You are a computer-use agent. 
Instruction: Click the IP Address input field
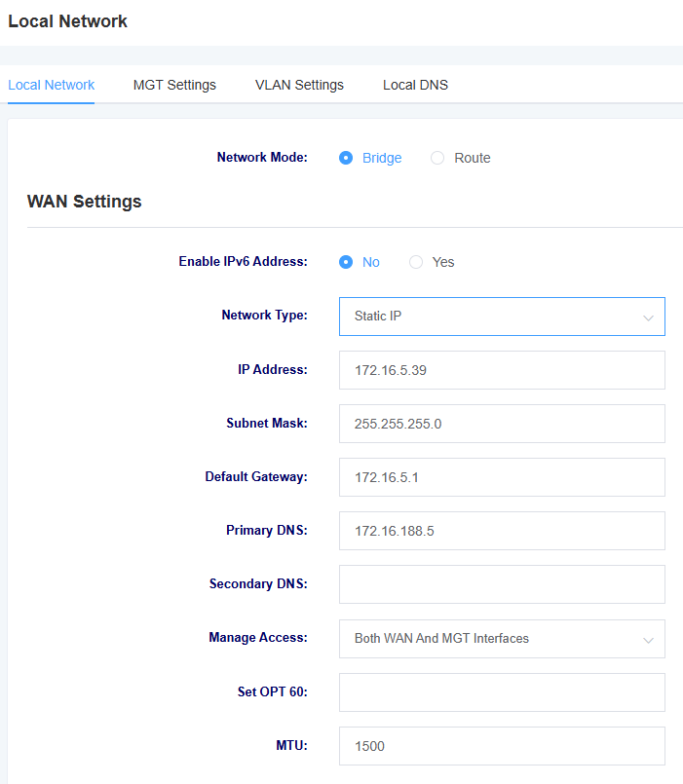(502, 370)
